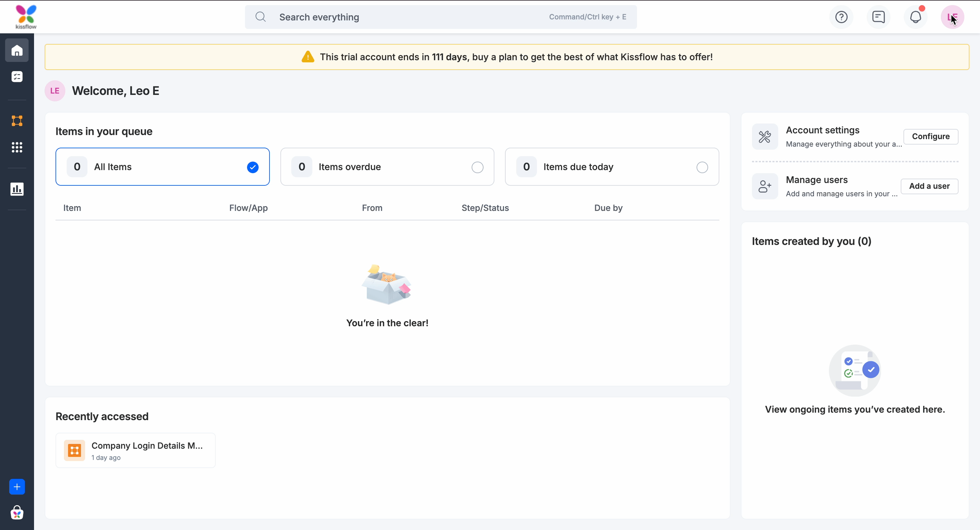This screenshot has height=530, width=980.
Task: Open the Home sidebar icon
Action: tap(17, 51)
